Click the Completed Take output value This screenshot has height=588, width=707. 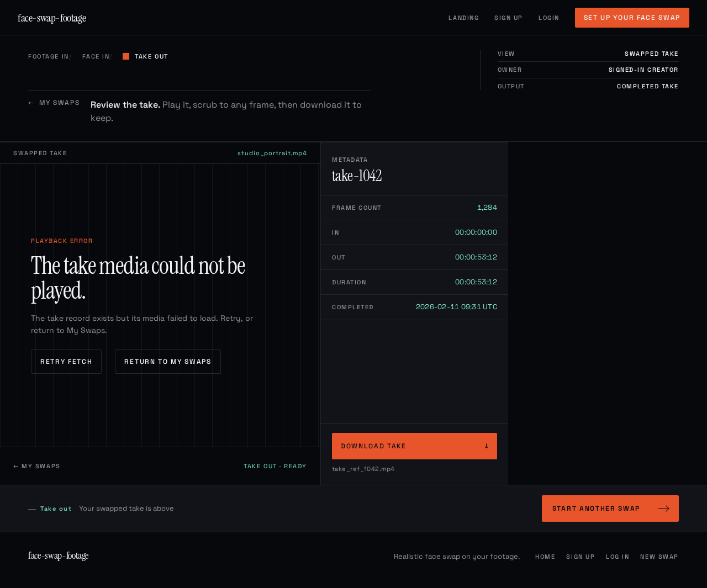pos(647,87)
